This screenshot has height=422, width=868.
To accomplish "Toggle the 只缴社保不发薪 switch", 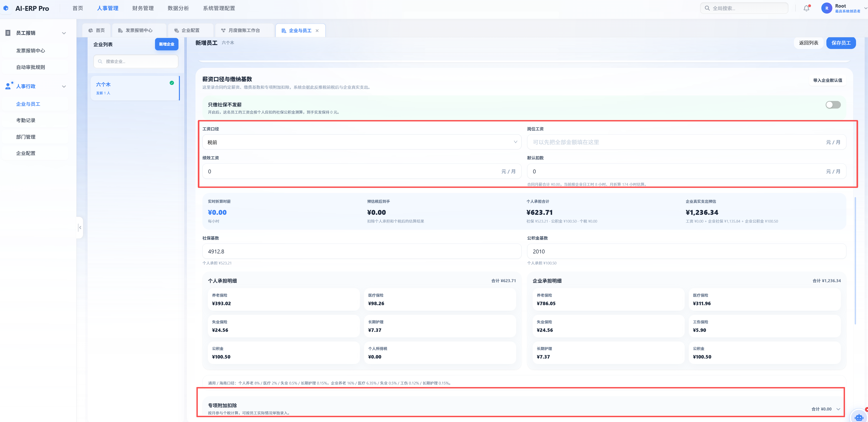I will 833,105.
